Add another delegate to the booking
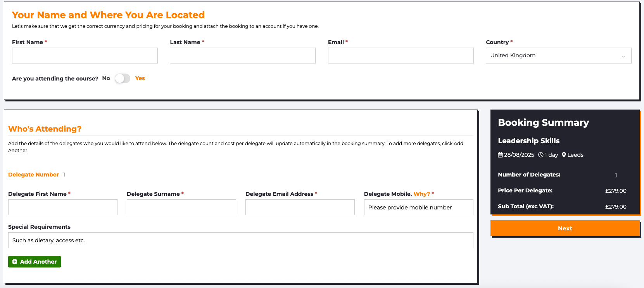Screen dimensions: 644x288 pos(35,262)
